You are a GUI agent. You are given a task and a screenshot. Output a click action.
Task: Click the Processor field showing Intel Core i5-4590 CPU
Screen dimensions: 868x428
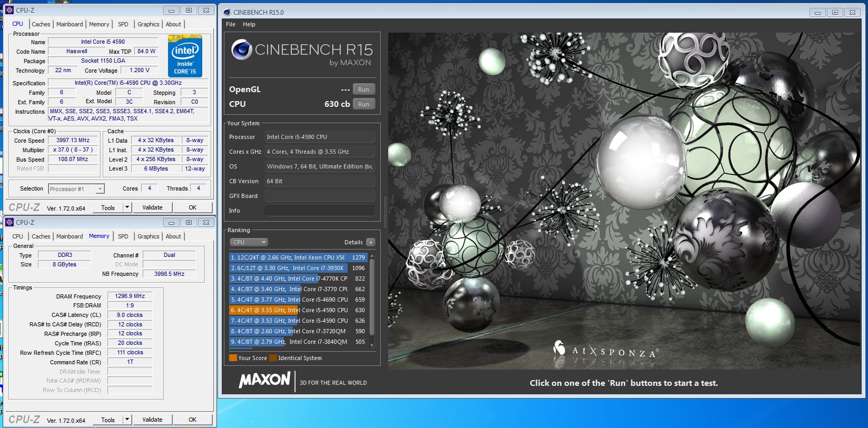tap(320, 137)
